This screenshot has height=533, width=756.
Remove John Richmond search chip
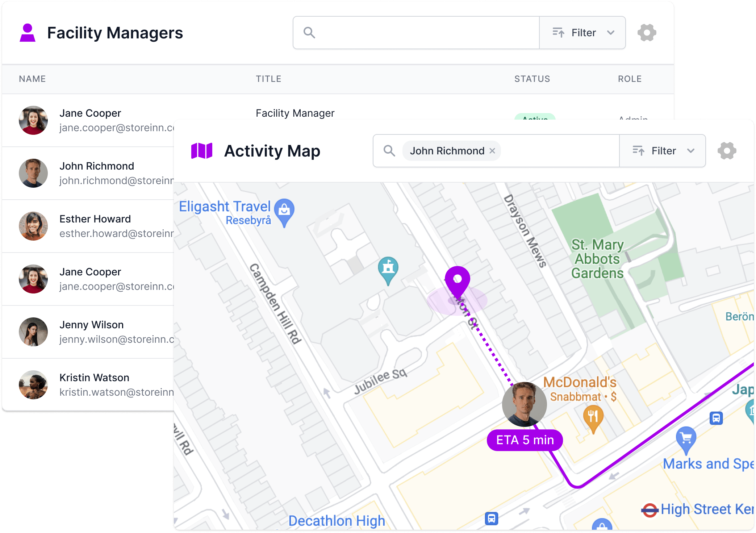click(x=492, y=151)
